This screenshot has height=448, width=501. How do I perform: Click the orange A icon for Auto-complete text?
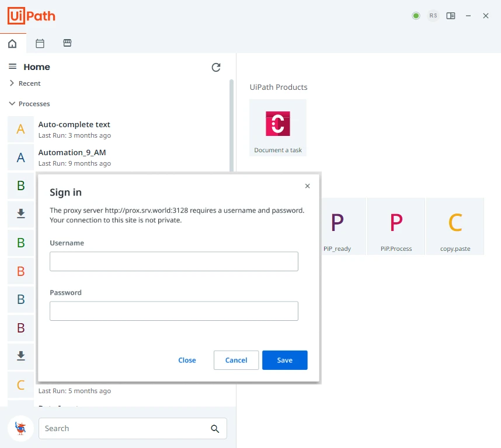coord(21,129)
